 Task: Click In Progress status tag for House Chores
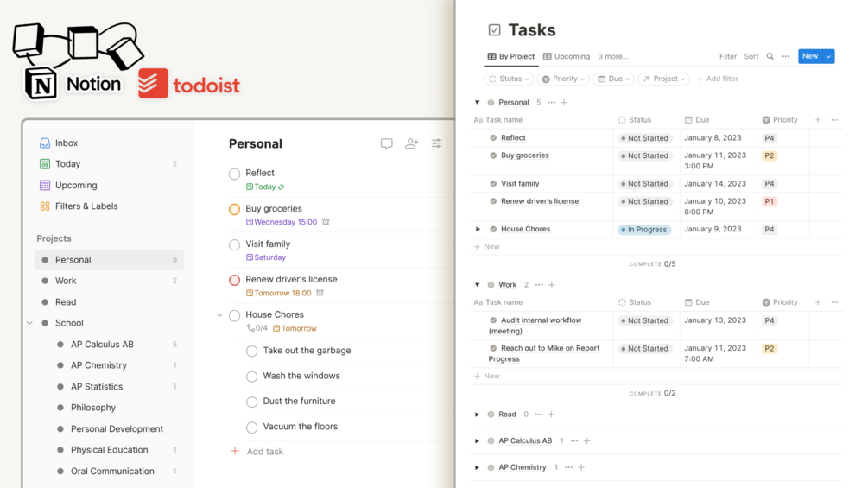point(644,230)
